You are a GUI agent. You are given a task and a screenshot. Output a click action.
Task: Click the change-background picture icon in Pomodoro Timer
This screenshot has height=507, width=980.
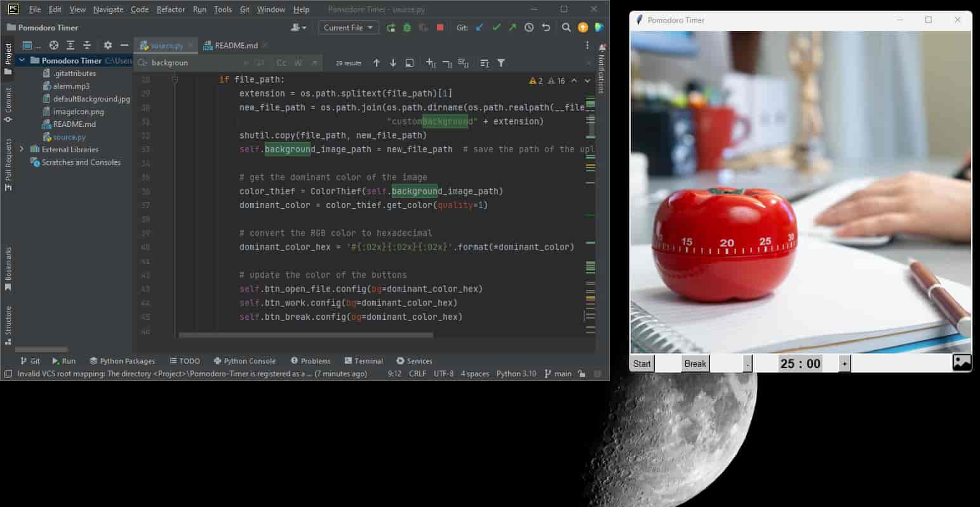962,362
